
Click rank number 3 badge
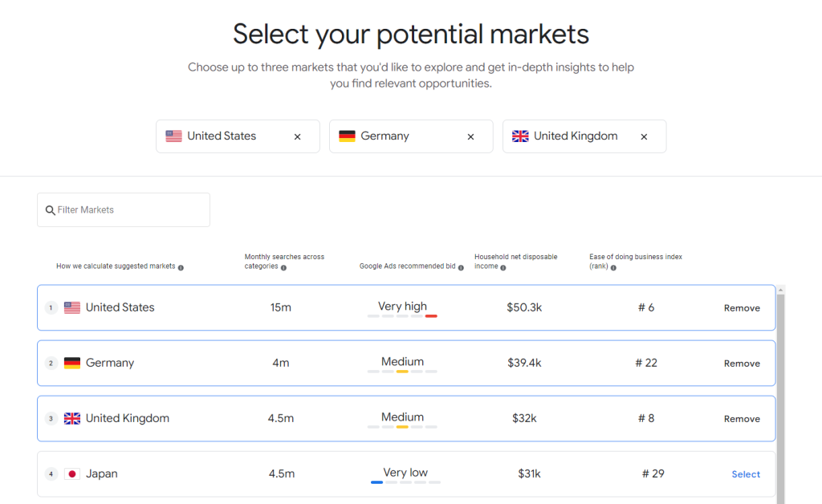pos(51,419)
